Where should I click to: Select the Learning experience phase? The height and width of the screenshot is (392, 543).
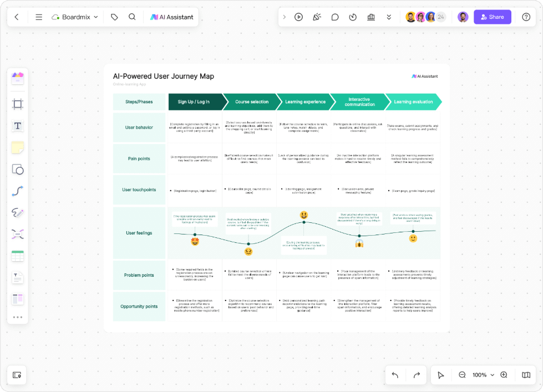click(x=305, y=102)
